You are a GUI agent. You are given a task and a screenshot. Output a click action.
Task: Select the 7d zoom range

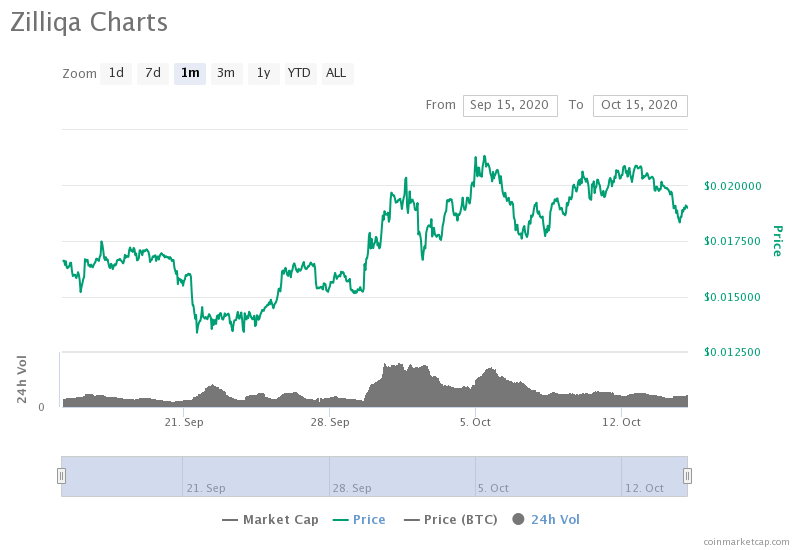click(x=153, y=73)
